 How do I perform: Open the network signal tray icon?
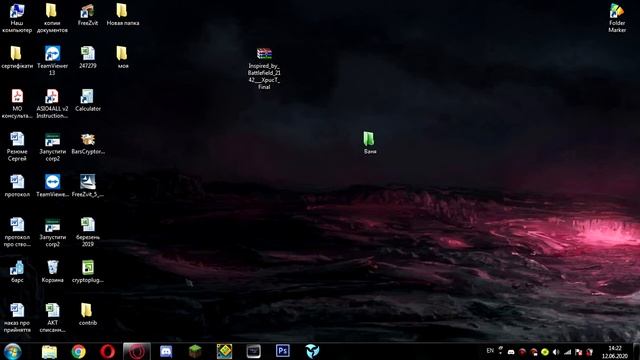click(x=567, y=352)
